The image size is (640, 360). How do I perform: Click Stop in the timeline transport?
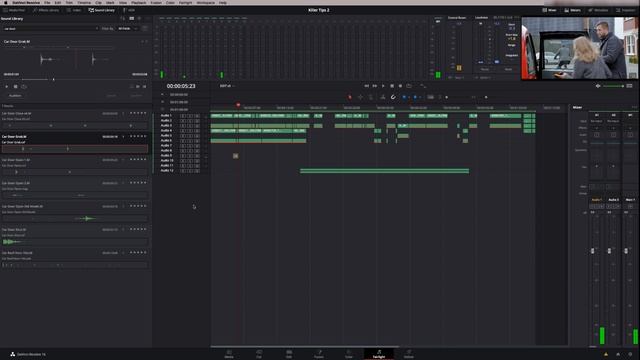click(392, 86)
